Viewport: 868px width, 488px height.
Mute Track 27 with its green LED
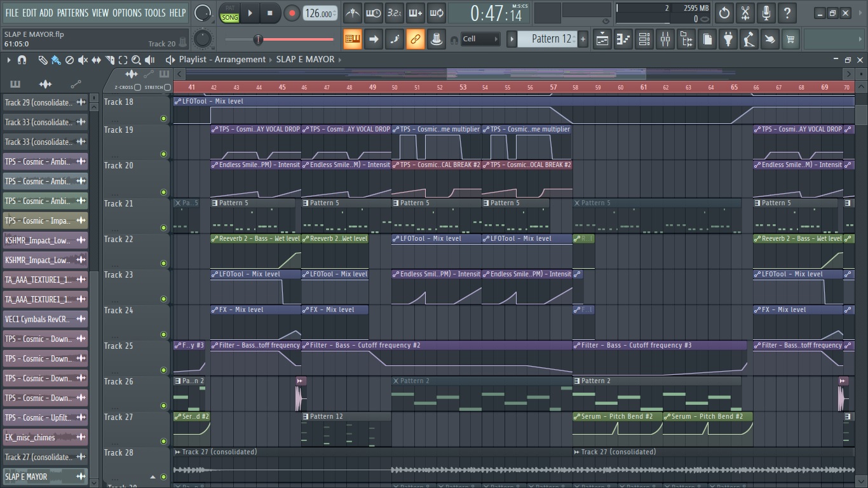point(163,441)
